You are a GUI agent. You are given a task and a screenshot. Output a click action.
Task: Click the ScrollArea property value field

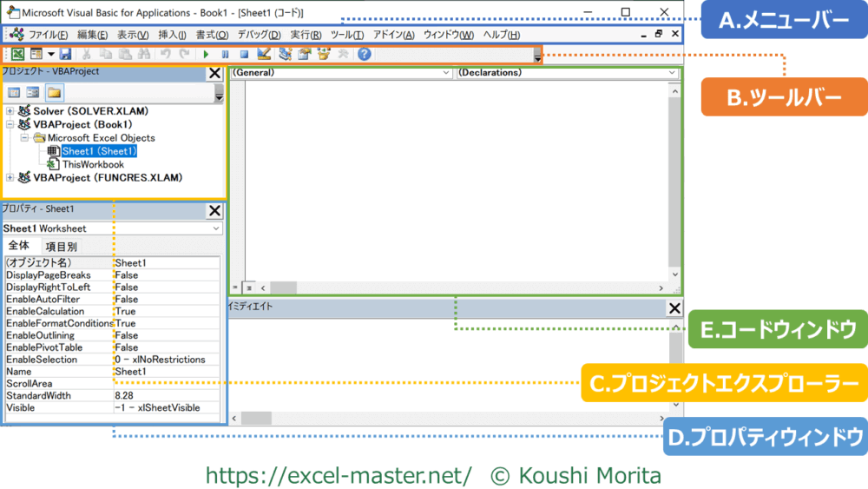pos(165,383)
